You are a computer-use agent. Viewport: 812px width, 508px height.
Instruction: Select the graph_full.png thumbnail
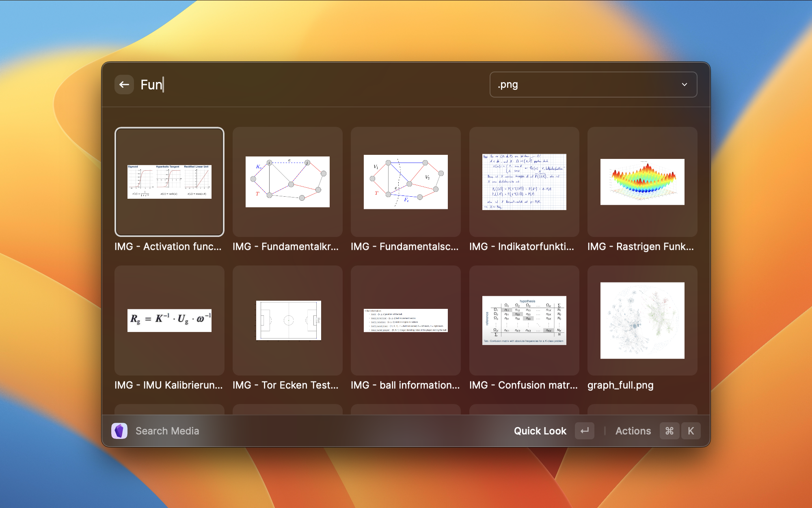tap(642, 320)
